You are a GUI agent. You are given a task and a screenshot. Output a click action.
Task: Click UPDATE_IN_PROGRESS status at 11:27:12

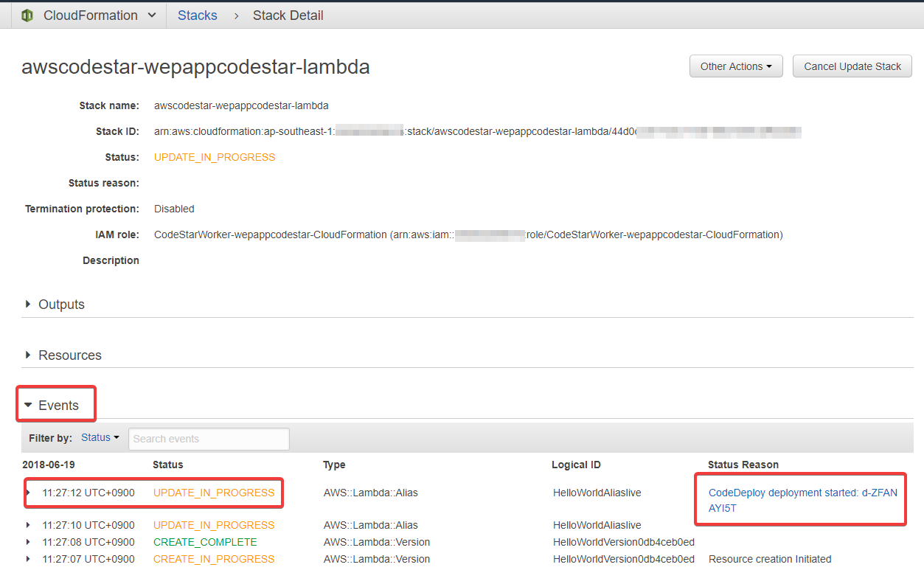(214, 493)
